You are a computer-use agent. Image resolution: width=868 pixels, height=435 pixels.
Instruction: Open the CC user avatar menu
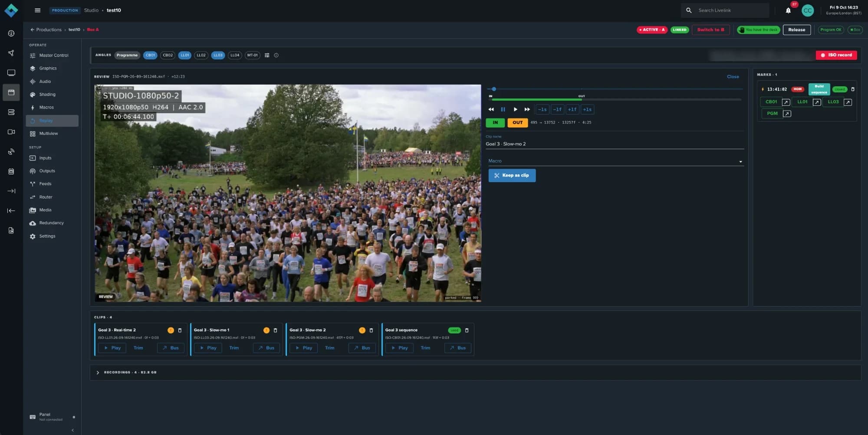coord(807,10)
